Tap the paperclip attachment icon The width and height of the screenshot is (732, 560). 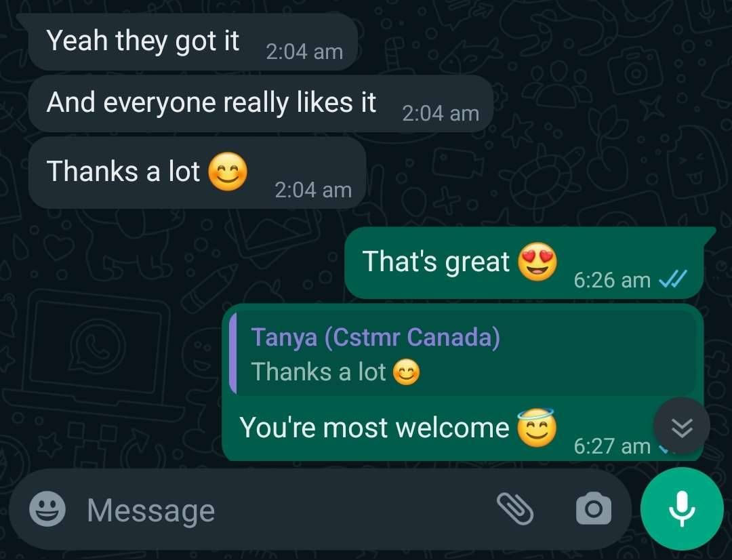(515, 508)
